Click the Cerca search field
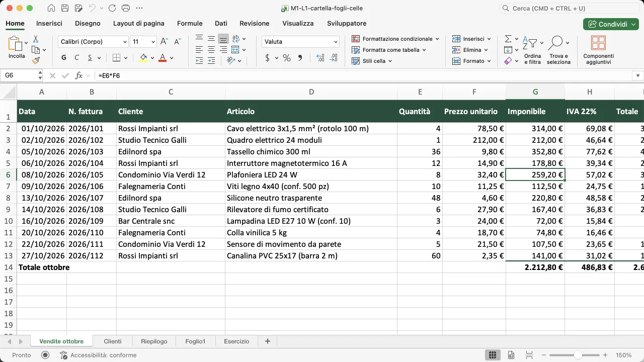Screen dimensions: 644x362 pos(571,9)
